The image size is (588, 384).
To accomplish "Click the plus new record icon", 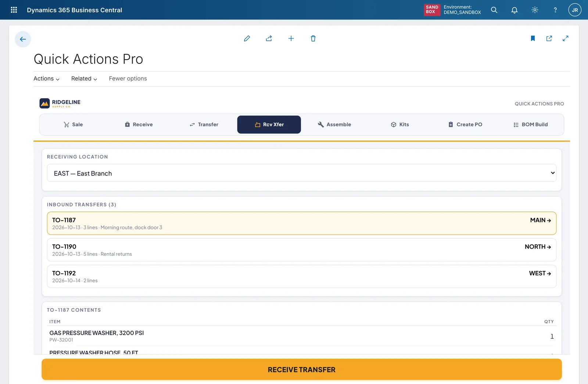I will (291, 38).
